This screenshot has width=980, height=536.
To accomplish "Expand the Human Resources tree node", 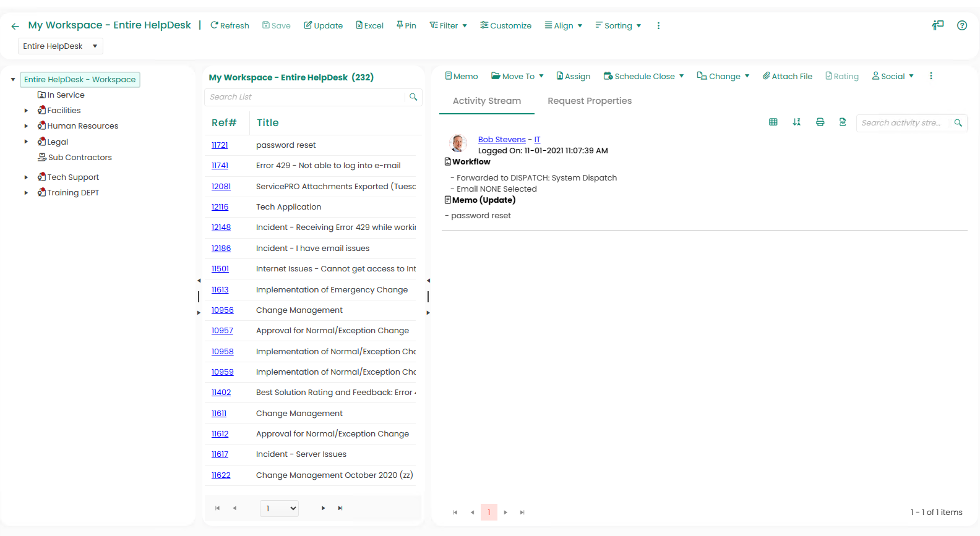I will coord(26,126).
